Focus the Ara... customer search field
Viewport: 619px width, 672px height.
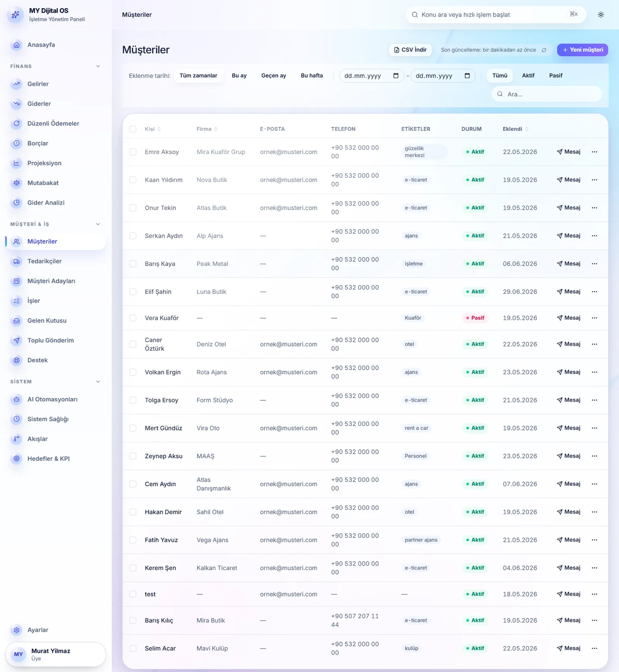(547, 94)
